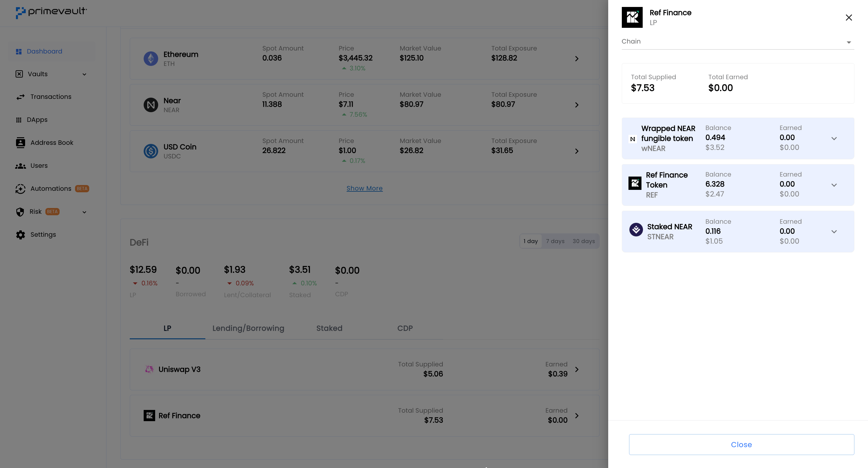Click the Staked NEAR token icon
The height and width of the screenshot is (468, 868).
tap(636, 229)
